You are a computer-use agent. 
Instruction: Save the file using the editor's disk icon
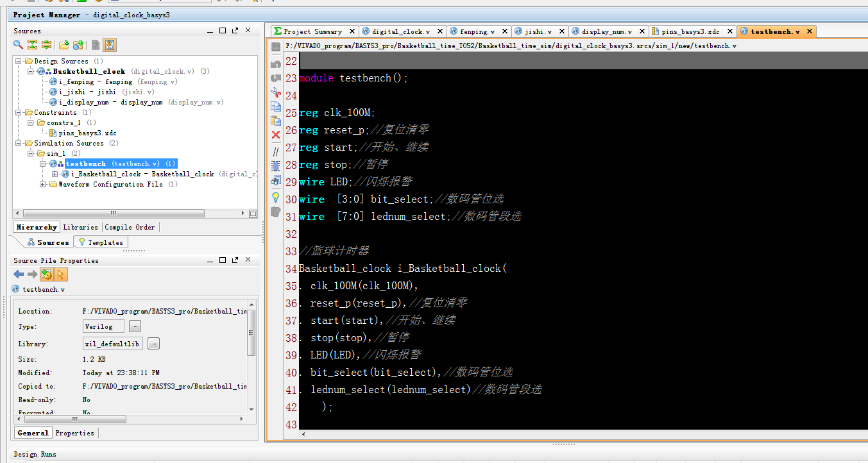click(276, 47)
